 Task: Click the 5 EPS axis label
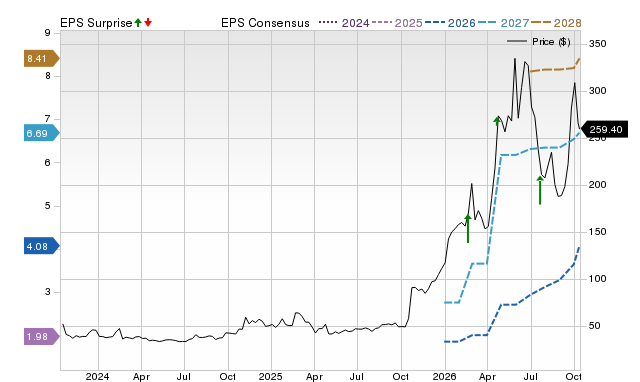click(x=48, y=206)
